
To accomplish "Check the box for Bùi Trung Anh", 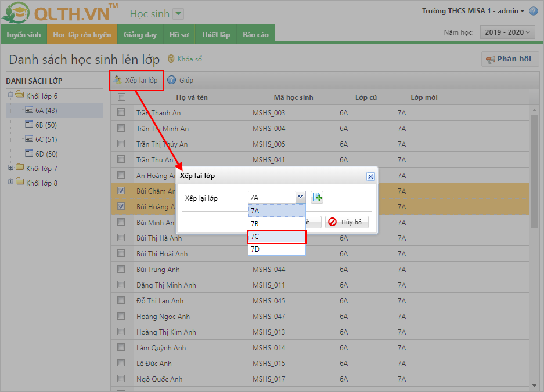I will (x=121, y=269).
